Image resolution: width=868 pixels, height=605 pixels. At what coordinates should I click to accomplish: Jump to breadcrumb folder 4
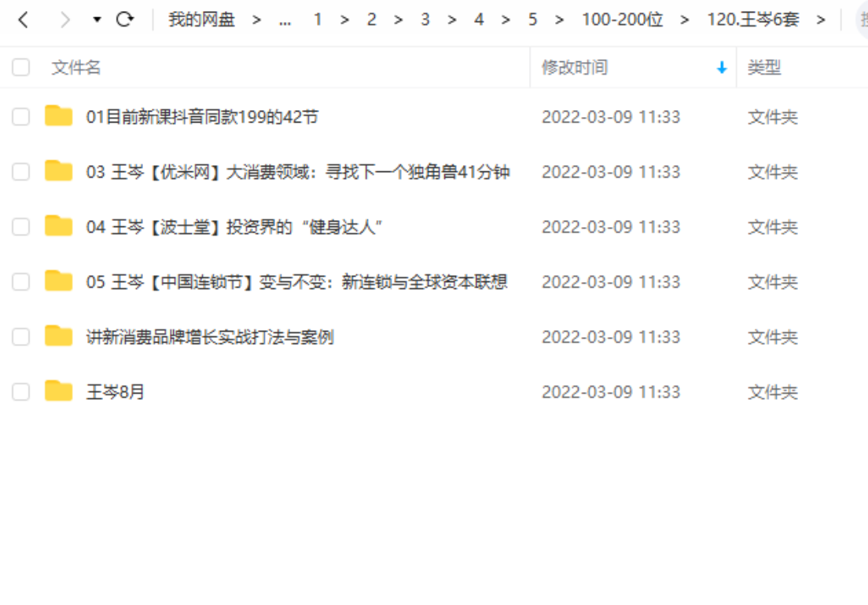[x=479, y=20]
